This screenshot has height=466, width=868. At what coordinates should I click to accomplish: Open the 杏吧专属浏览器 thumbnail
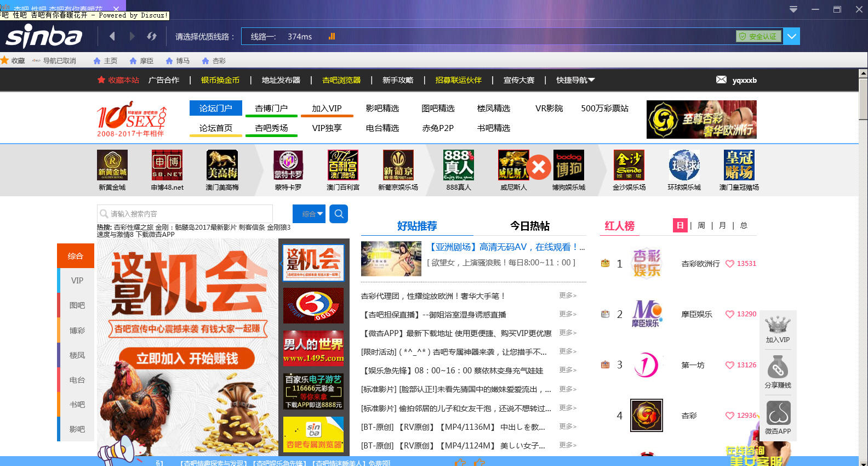313,435
